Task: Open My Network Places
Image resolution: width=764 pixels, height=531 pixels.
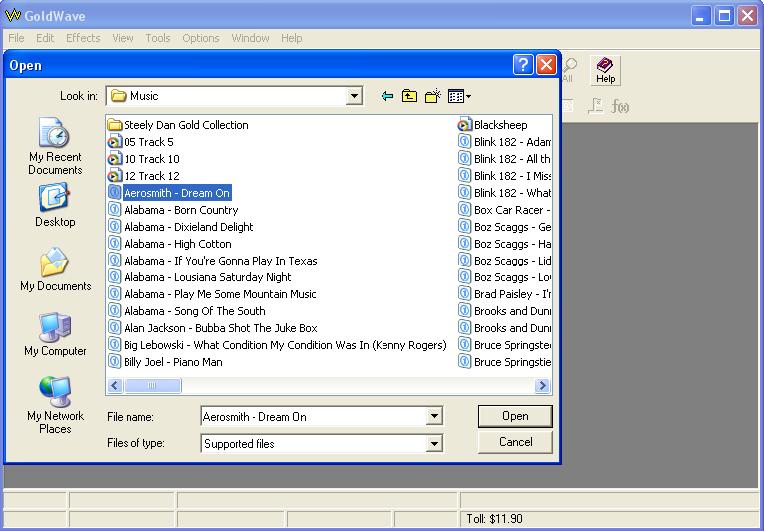Action: pyautogui.click(x=55, y=404)
